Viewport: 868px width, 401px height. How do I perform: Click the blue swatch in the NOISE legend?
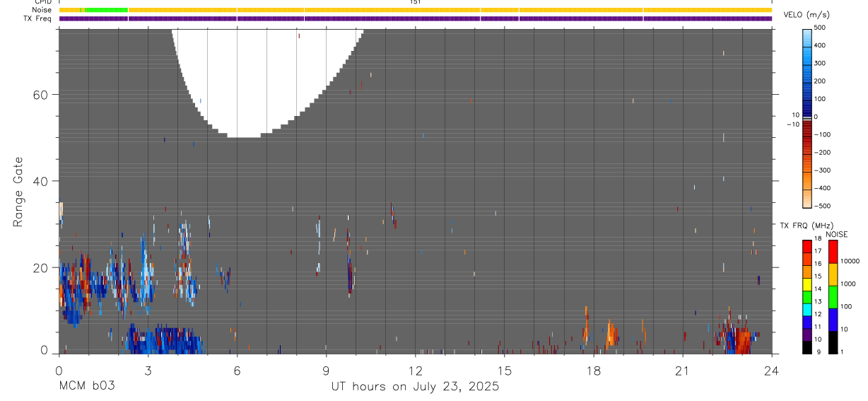(x=833, y=319)
